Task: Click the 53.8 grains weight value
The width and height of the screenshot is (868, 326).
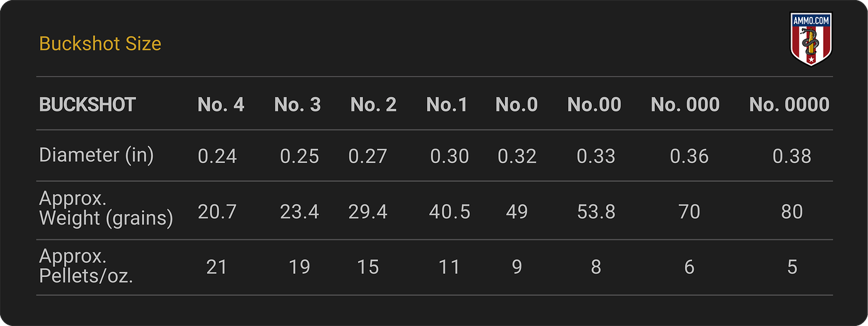Action: pos(596,212)
